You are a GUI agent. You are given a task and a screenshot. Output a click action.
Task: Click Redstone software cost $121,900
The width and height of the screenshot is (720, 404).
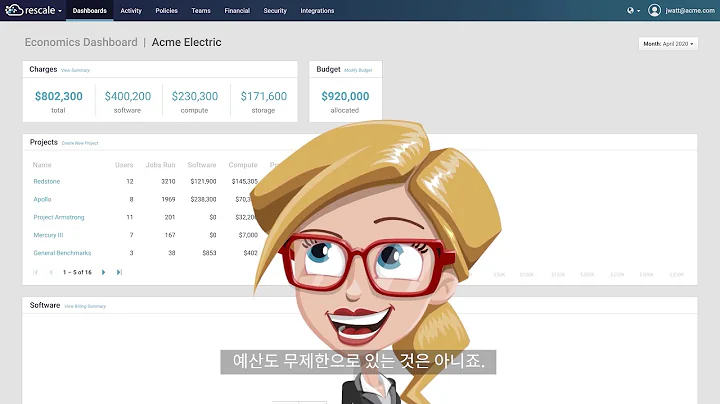point(203,181)
